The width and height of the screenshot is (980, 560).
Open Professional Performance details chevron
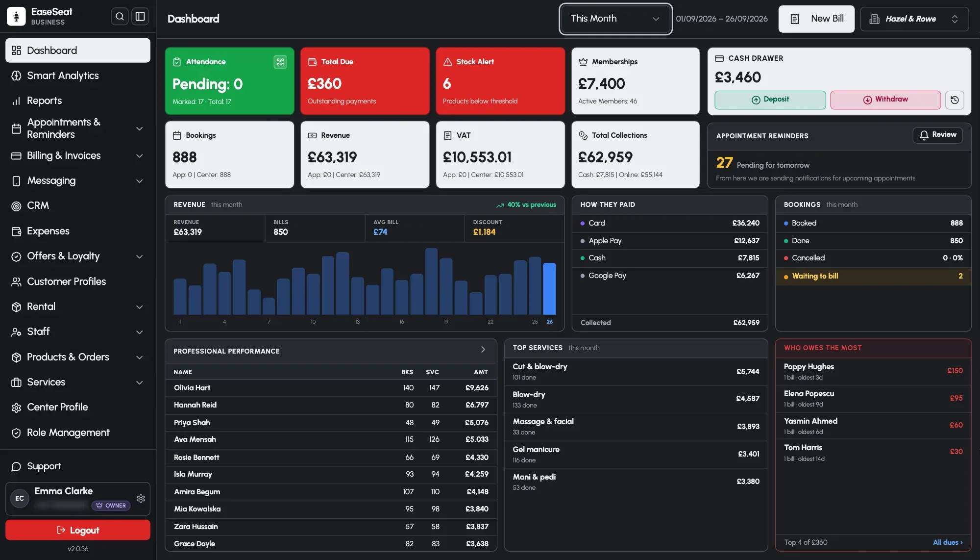(483, 350)
